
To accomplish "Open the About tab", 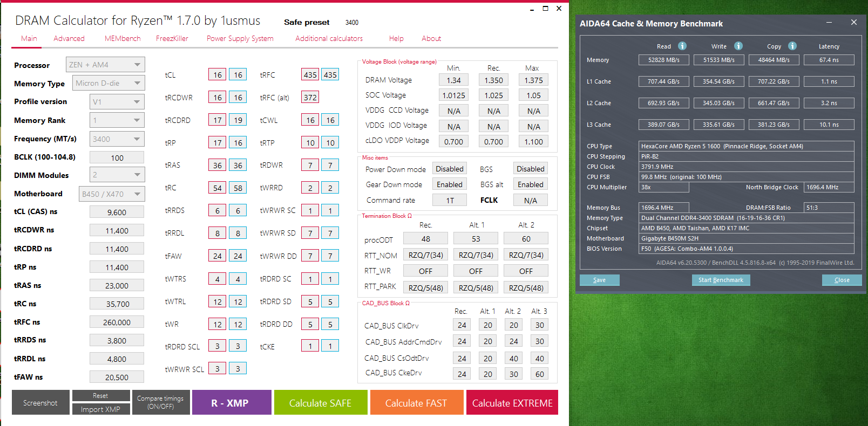I will [431, 39].
